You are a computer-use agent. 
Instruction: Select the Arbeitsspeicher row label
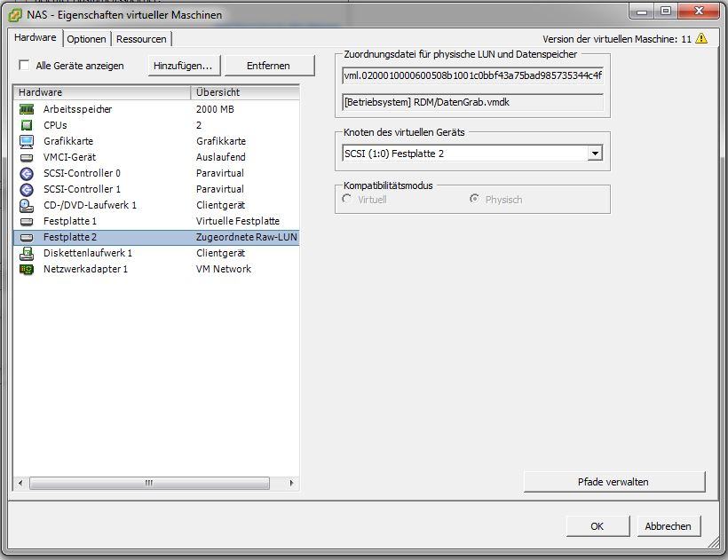(77, 109)
